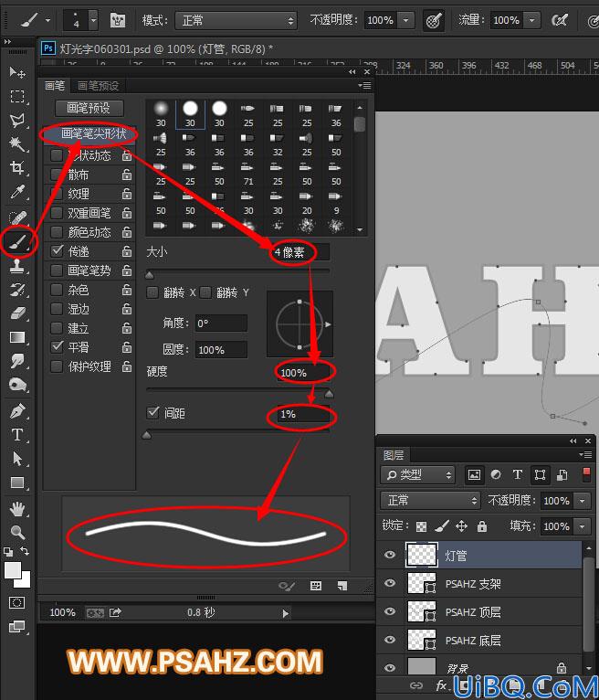Uncheck the 平滑 (Smoothing) checkbox
This screenshot has width=599, height=700.
(x=57, y=347)
